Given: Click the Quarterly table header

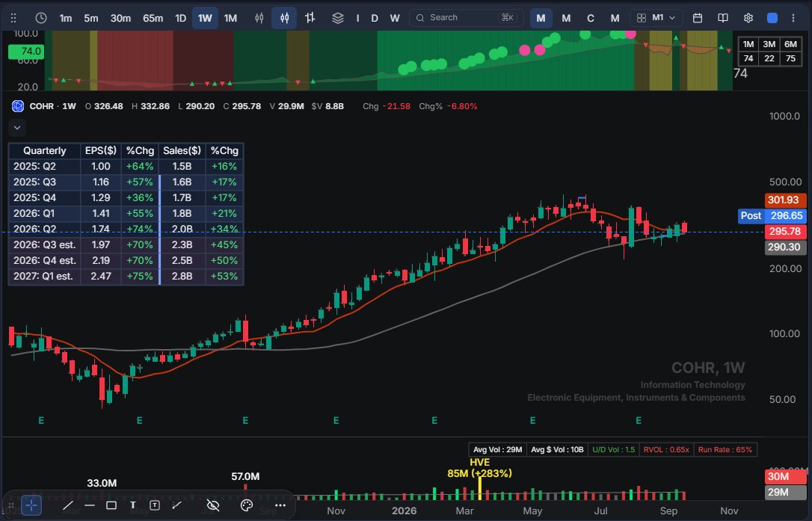Looking at the screenshot, I should (x=45, y=151).
